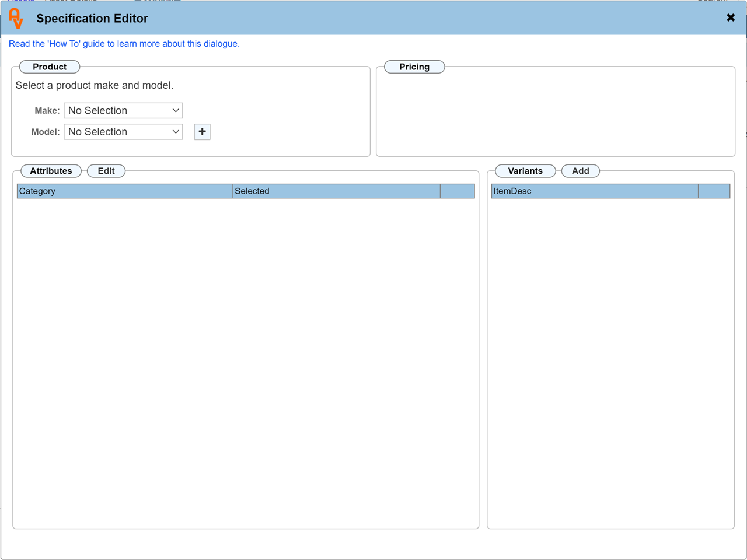
Task: Click the plus icon next to Model
Action: click(x=202, y=132)
